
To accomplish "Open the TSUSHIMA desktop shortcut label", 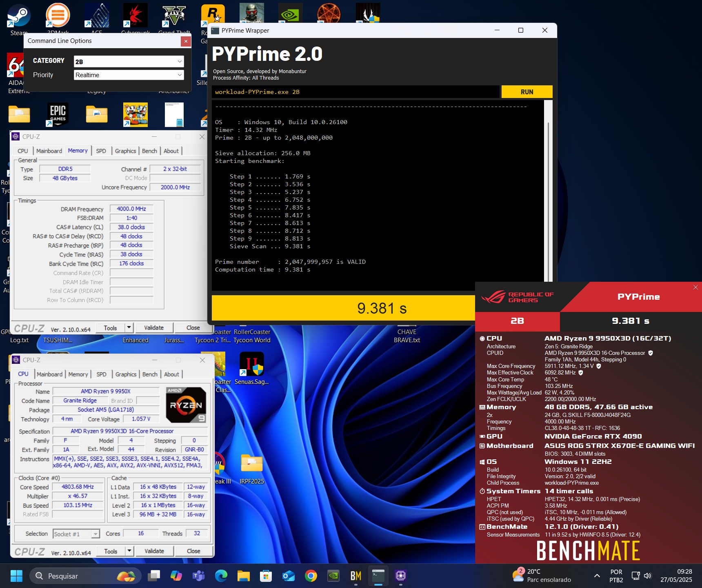I will click(58, 340).
